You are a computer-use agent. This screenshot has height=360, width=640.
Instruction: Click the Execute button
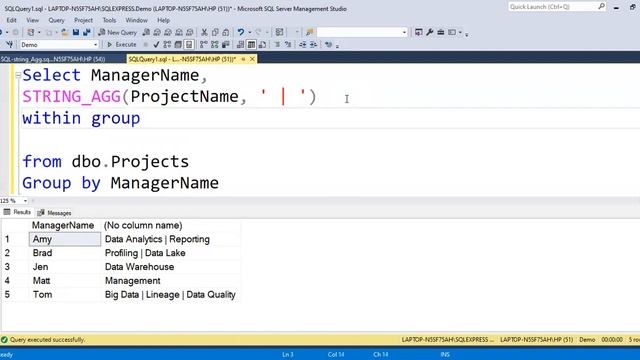click(122, 44)
